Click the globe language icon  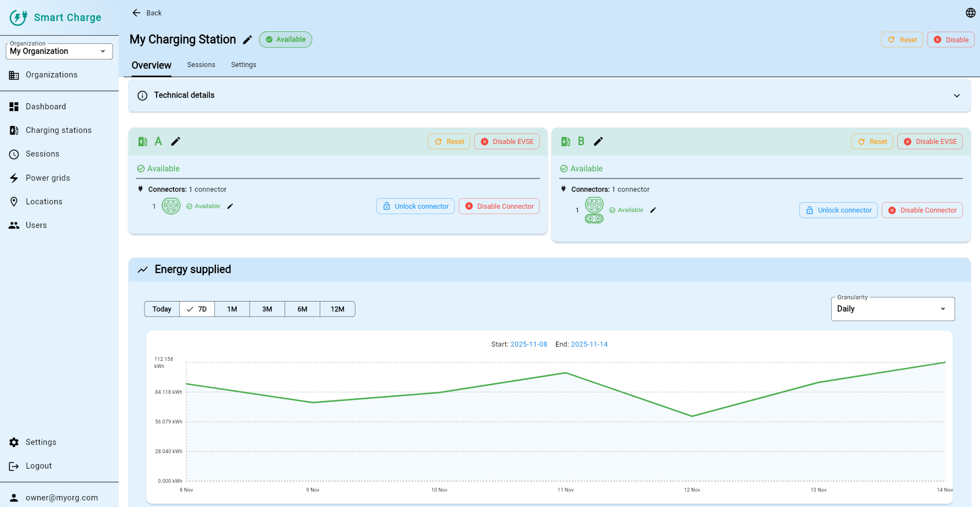coord(970,13)
